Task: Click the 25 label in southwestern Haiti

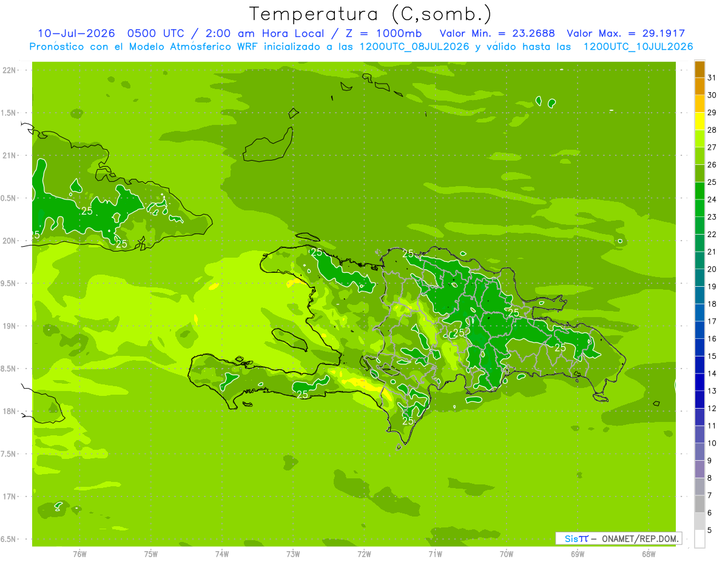Action: pyautogui.click(x=302, y=394)
